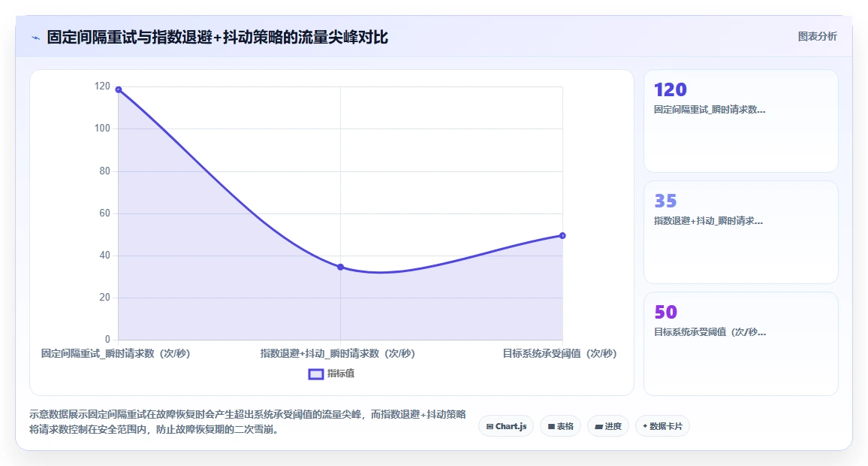Click the y-axis label 20
The height and width of the screenshot is (466, 868).
[x=104, y=298]
